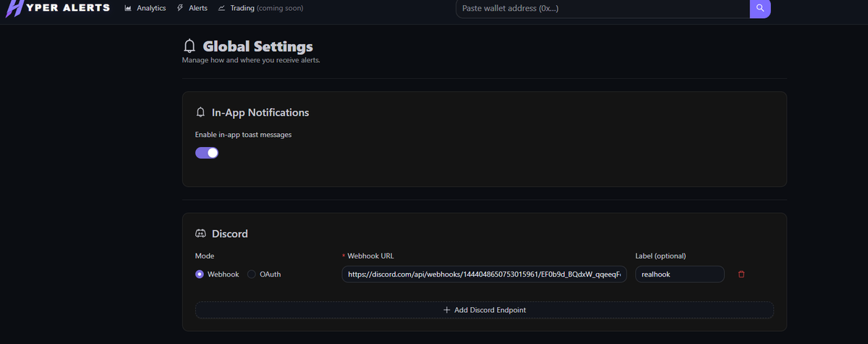Screen dimensions: 868x344
Task: Open the Alerts menu item
Action: [x=192, y=8]
